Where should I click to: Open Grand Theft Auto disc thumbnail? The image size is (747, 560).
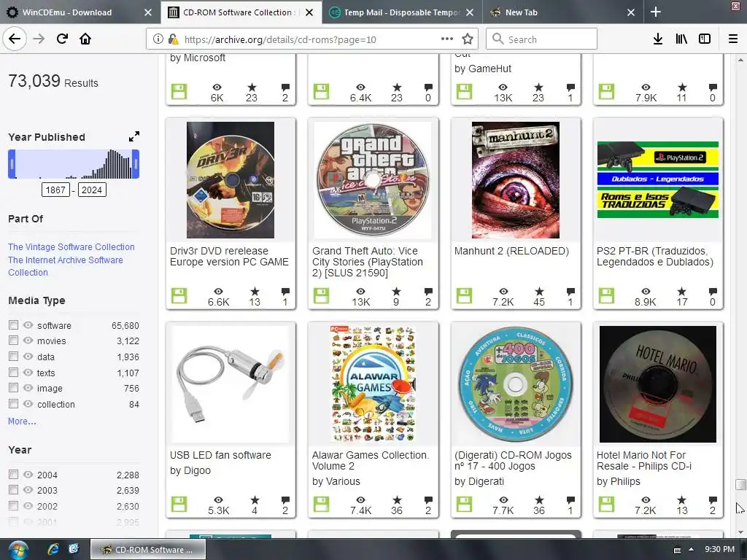pyautogui.click(x=373, y=180)
